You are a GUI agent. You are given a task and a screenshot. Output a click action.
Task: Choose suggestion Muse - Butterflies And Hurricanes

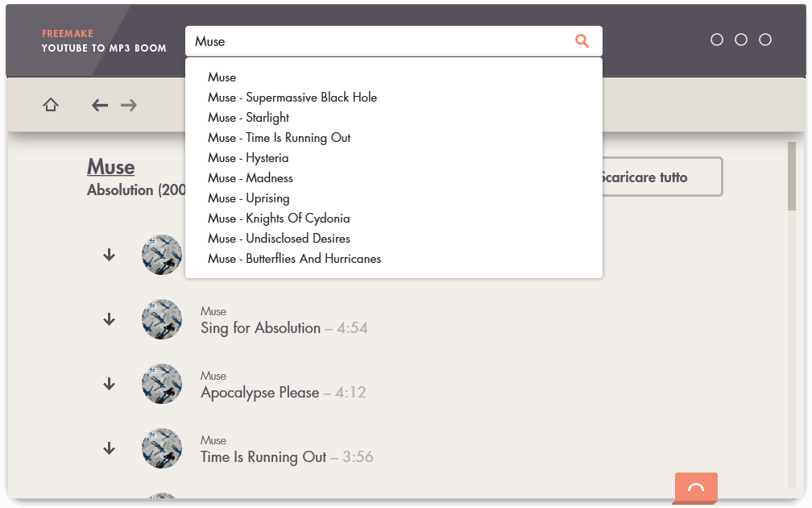pyautogui.click(x=294, y=259)
